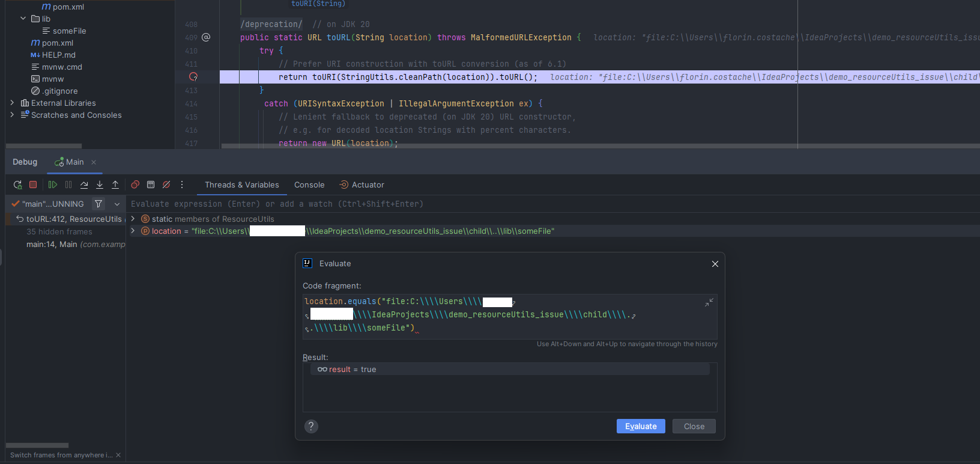Focus the Evaluate expression watch field
Screen dimensions: 980x464
coord(552,204)
